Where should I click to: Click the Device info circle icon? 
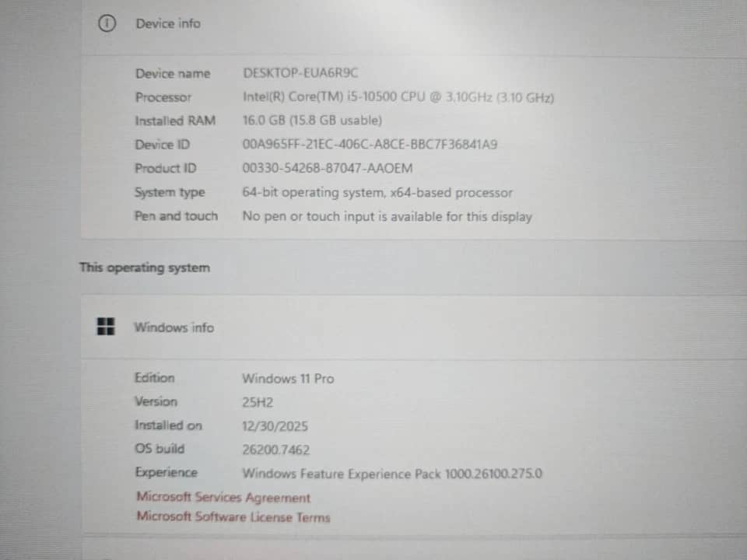pos(107,23)
